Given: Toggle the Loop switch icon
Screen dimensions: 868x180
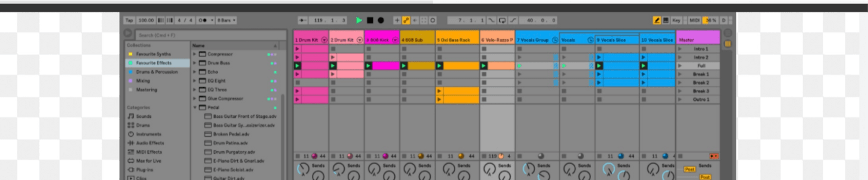Looking at the screenshot, I should tap(502, 20).
